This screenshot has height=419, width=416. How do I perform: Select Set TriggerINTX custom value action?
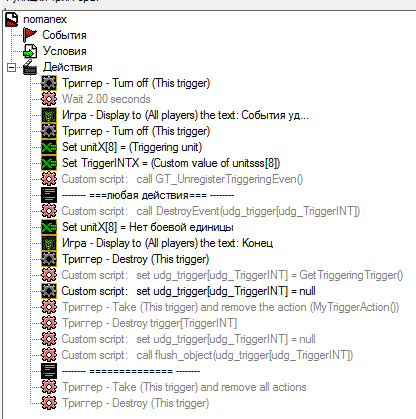171,163
